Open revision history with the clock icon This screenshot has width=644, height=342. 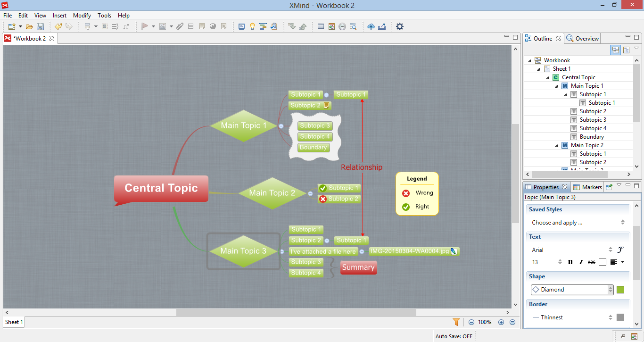click(x=342, y=27)
